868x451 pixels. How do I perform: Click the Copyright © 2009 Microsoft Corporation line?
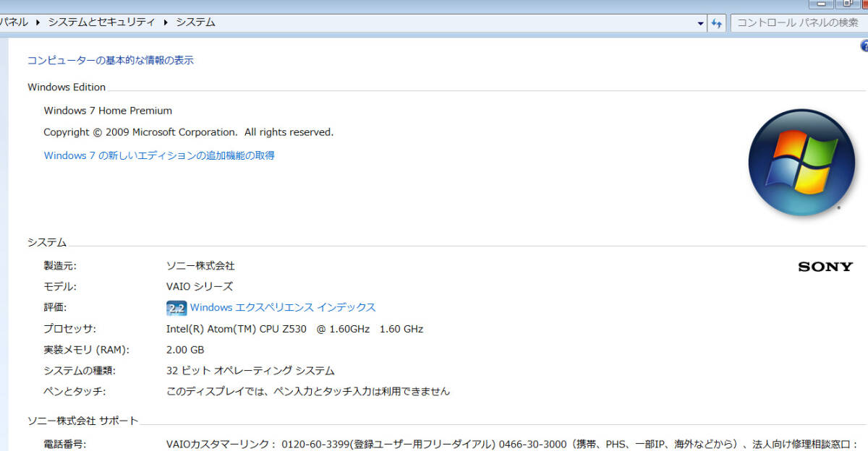(x=188, y=132)
